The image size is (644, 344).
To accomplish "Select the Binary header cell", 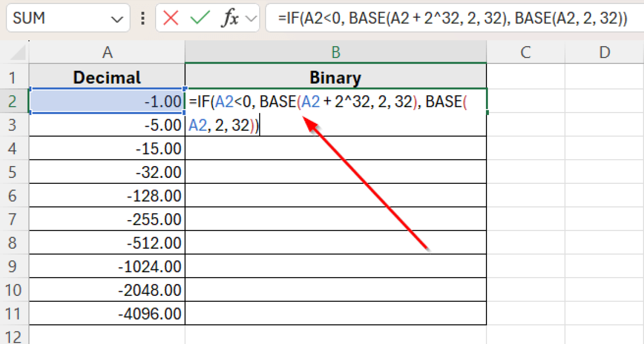I will click(x=335, y=77).
